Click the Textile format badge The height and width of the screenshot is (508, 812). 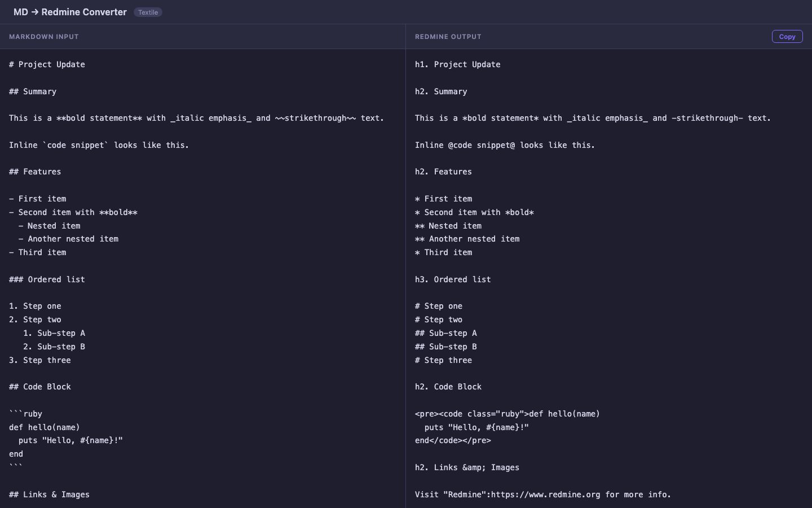click(148, 12)
